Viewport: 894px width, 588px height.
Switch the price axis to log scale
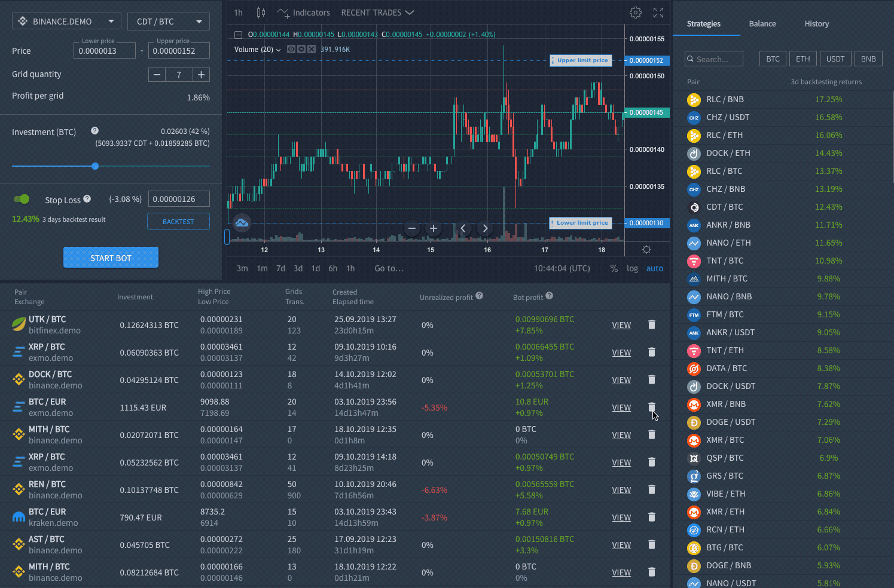(632, 268)
